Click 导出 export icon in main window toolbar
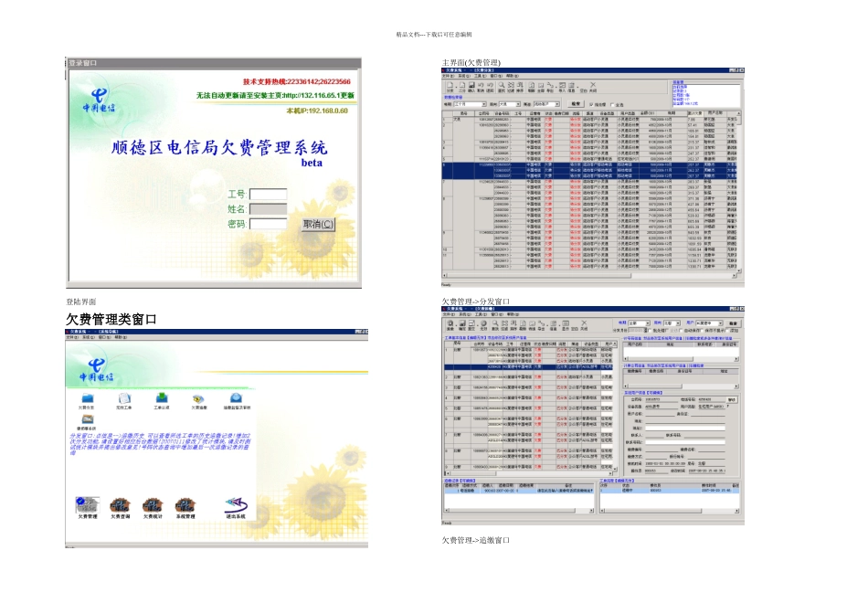868x614 pixels. point(550,87)
